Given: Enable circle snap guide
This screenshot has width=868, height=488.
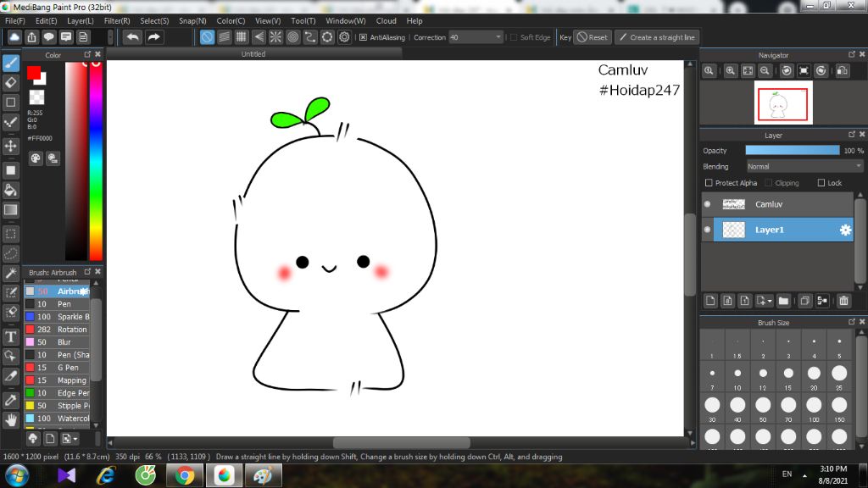Looking at the screenshot, I should (292, 37).
